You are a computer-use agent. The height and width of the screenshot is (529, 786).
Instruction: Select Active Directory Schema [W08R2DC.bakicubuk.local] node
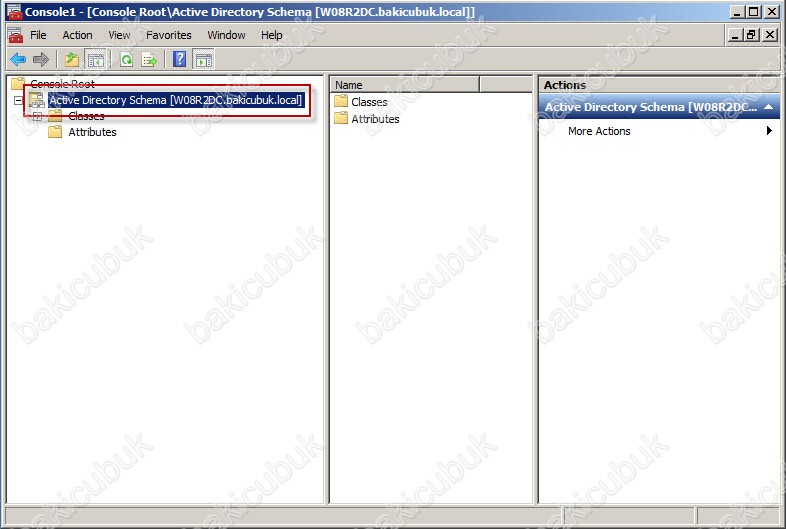tap(176, 100)
